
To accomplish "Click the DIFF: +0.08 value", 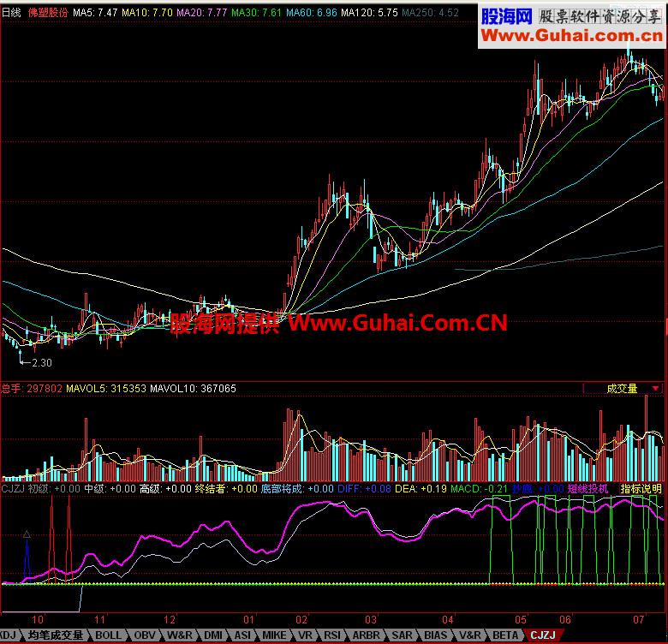I will tap(364, 488).
